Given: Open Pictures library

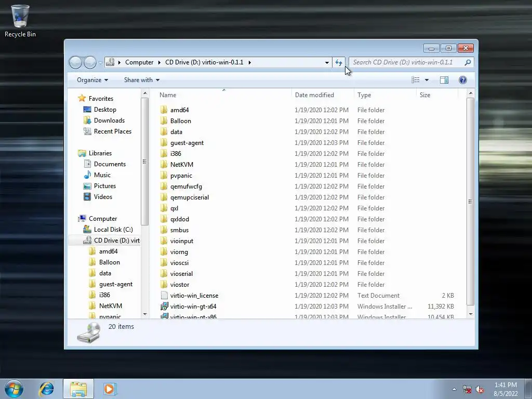Looking at the screenshot, I should coord(104,185).
